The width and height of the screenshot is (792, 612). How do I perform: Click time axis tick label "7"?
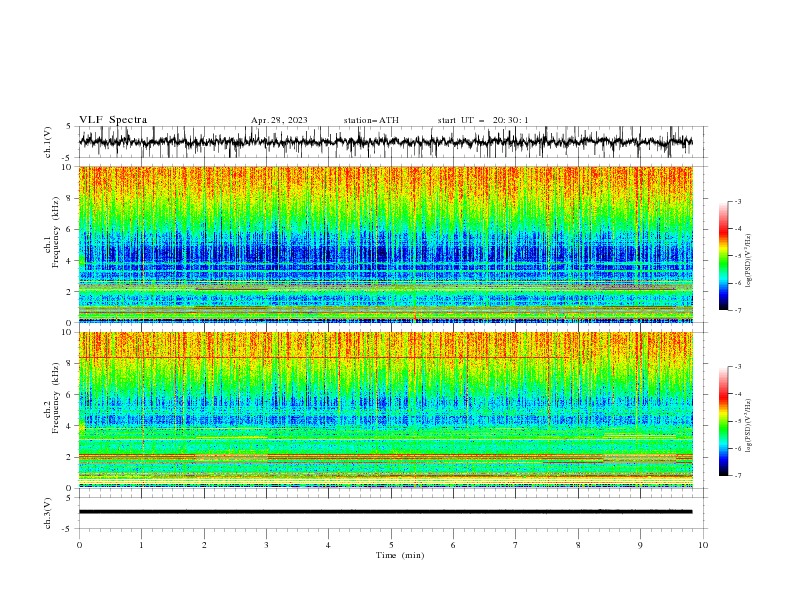point(516,545)
